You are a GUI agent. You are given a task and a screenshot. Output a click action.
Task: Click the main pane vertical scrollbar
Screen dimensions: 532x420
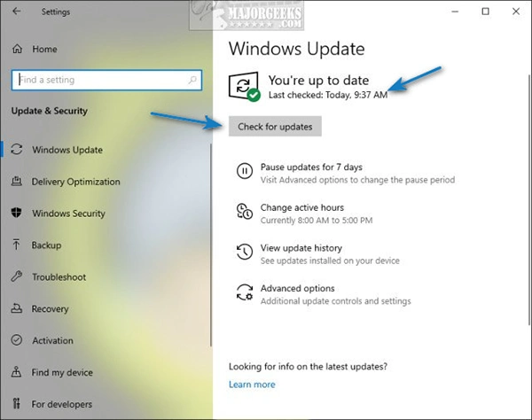pyautogui.click(x=529, y=200)
